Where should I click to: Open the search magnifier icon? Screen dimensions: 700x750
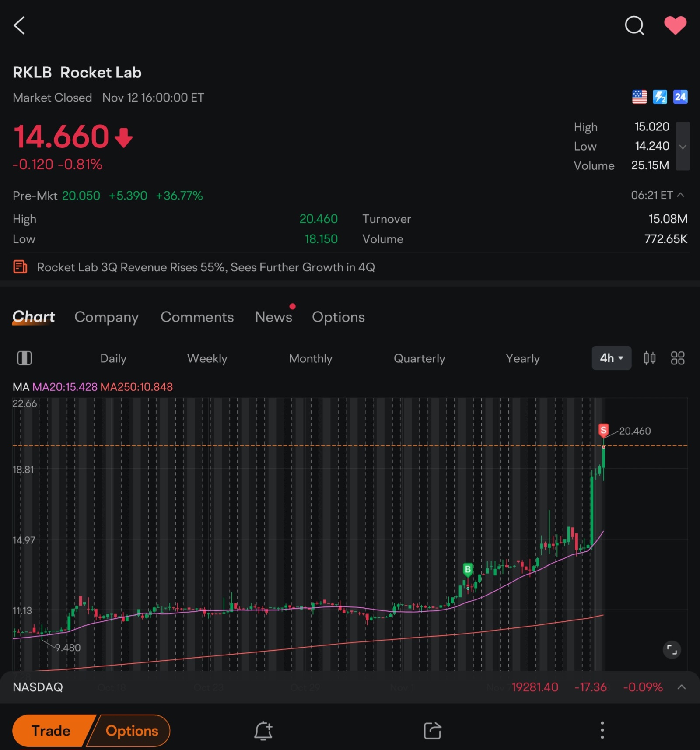point(634,25)
